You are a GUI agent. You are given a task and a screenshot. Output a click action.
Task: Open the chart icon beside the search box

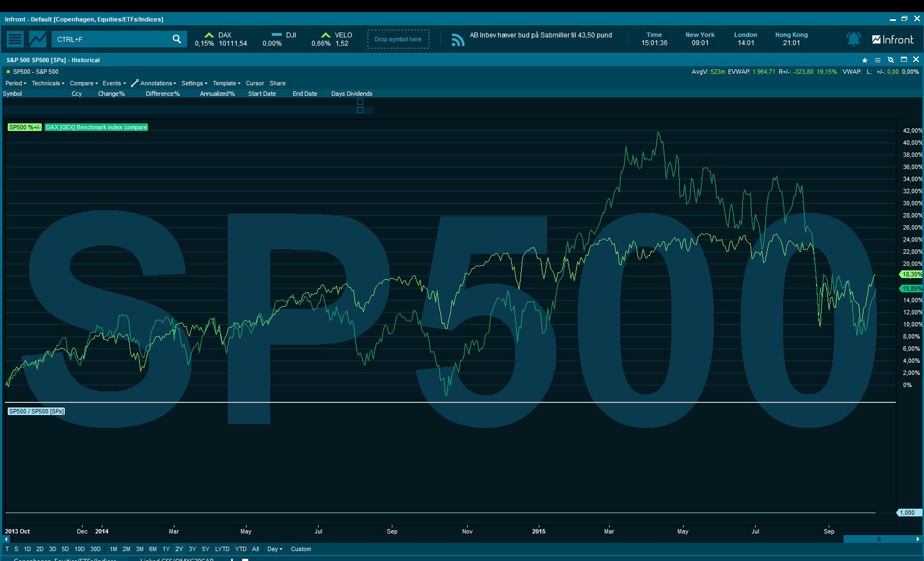coord(38,39)
